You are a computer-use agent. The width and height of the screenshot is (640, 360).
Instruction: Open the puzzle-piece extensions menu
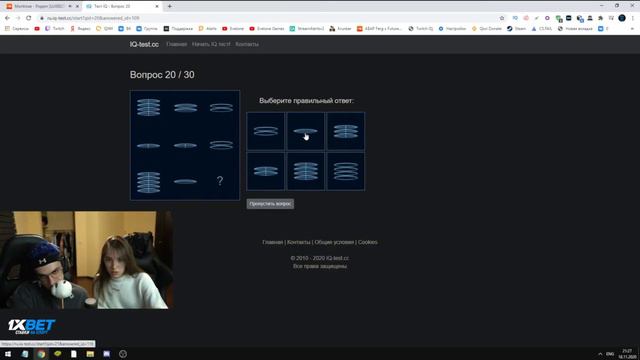coord(600,18)
